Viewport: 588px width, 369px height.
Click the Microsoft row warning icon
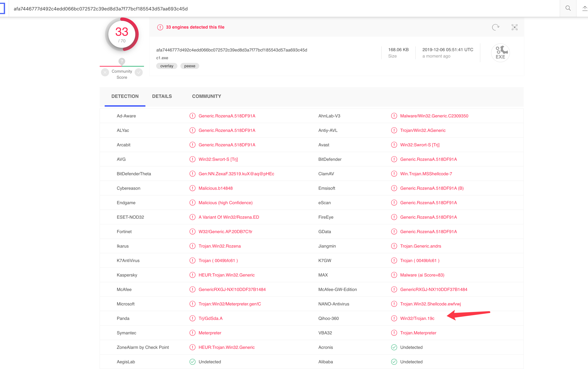(x=192, y=304)
